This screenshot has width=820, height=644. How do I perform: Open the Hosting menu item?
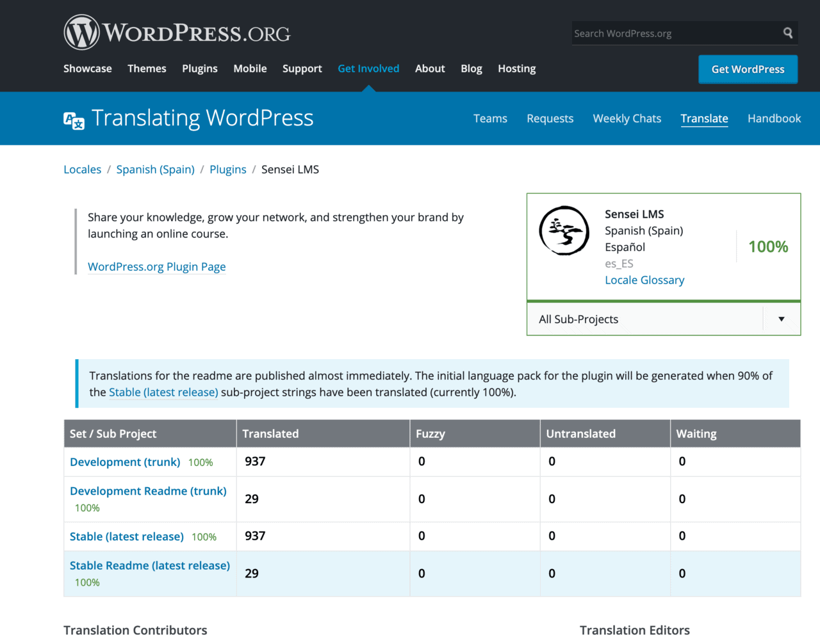[x=517, y=68]
